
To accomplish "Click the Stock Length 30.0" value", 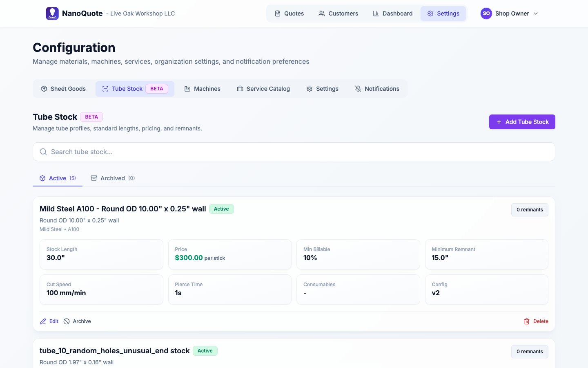I will (56, 258).
